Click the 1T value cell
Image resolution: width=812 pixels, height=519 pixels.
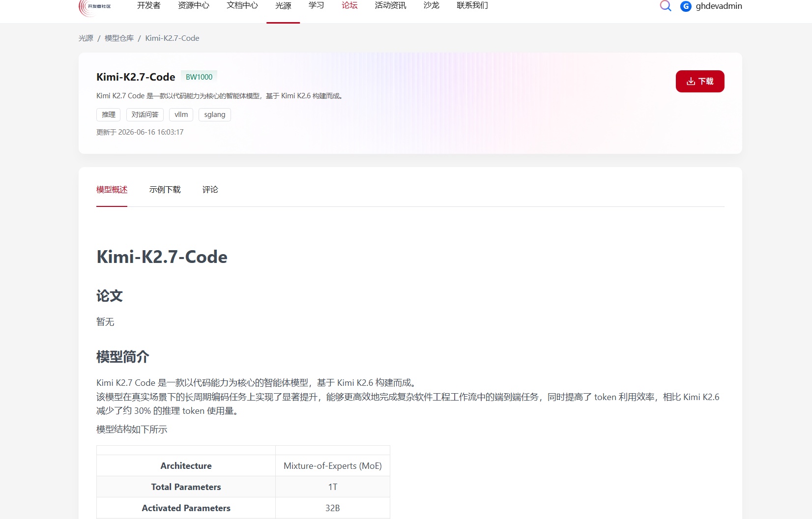333,487
